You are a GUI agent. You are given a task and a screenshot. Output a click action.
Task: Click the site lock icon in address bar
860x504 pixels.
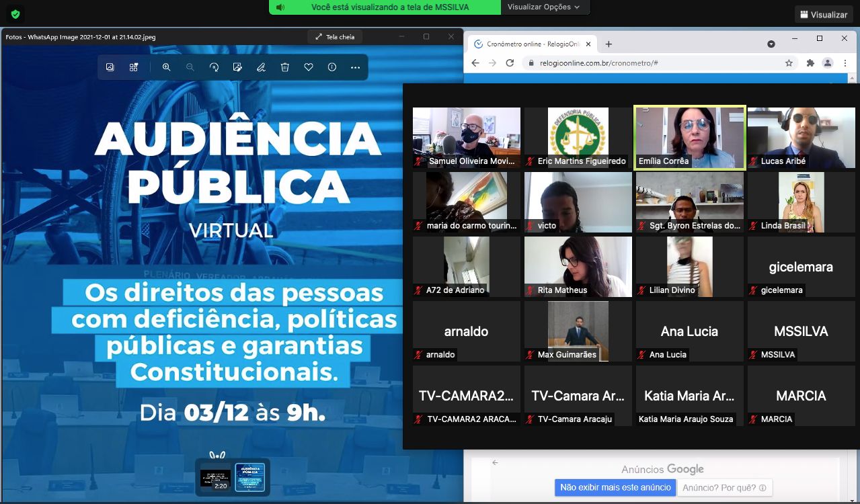click(x=531, y=63)
